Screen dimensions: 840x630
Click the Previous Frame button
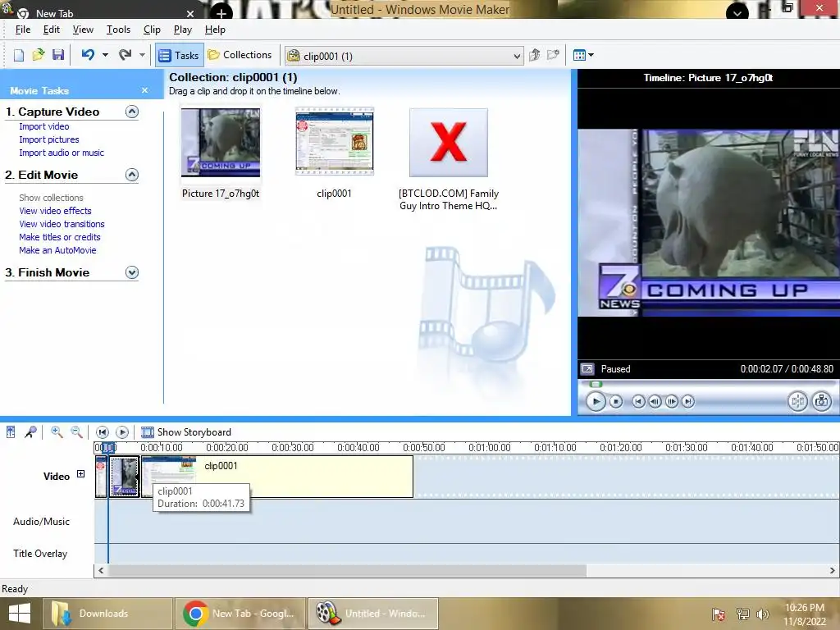click(655, 401)
